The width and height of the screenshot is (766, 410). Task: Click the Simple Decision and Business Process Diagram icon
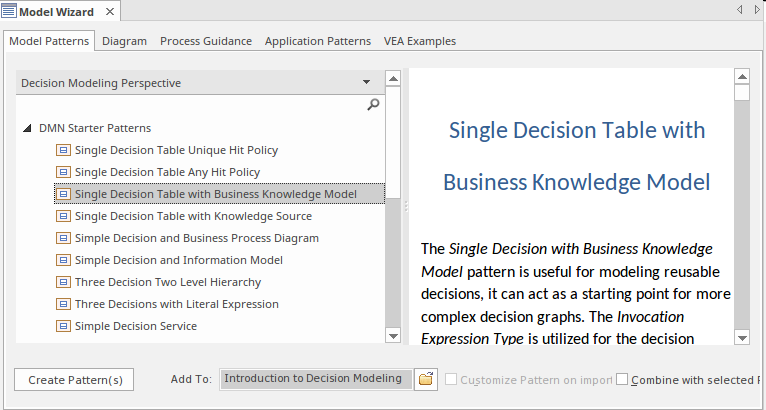click(x=63, y=238)
